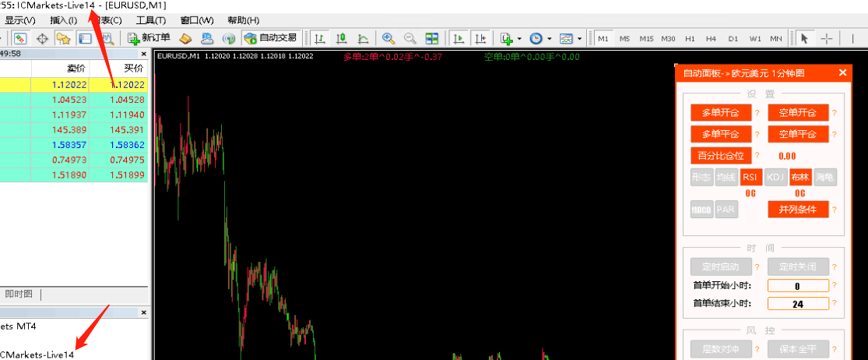Click the zoom in magnifier icon
Image resolution: width=868 pixels, height=360 pixels.
click(388, 38)
